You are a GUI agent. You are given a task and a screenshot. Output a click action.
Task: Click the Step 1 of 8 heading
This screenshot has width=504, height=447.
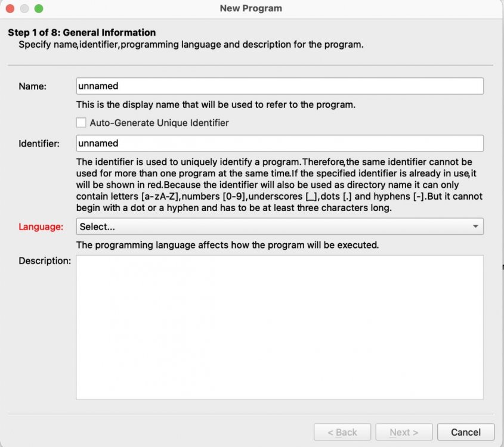click(x=82, y=33)
